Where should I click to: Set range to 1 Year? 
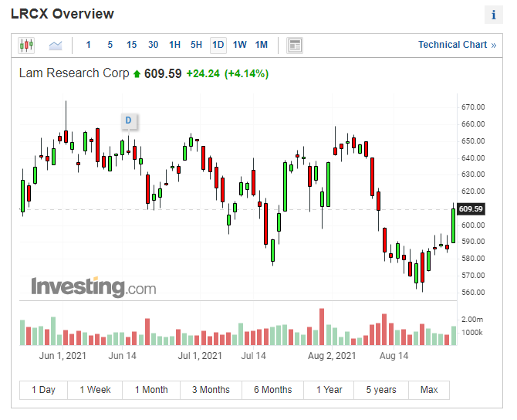tap(329, 390)
